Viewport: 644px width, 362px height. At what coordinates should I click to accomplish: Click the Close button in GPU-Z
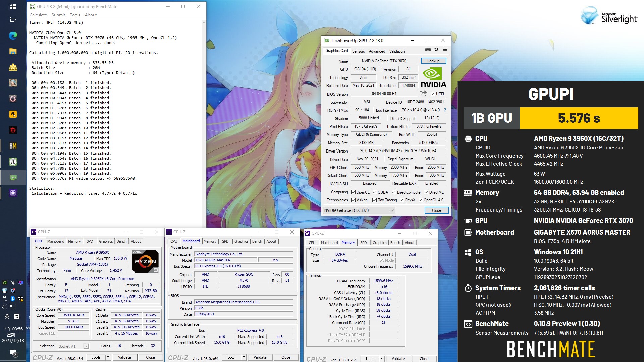tap(436, 210)
